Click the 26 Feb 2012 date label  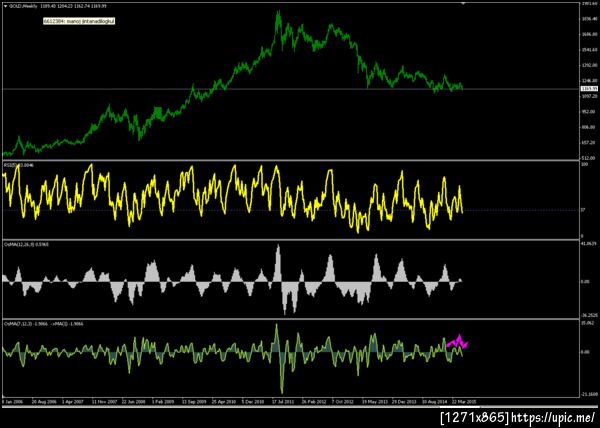tap(314, 402)
